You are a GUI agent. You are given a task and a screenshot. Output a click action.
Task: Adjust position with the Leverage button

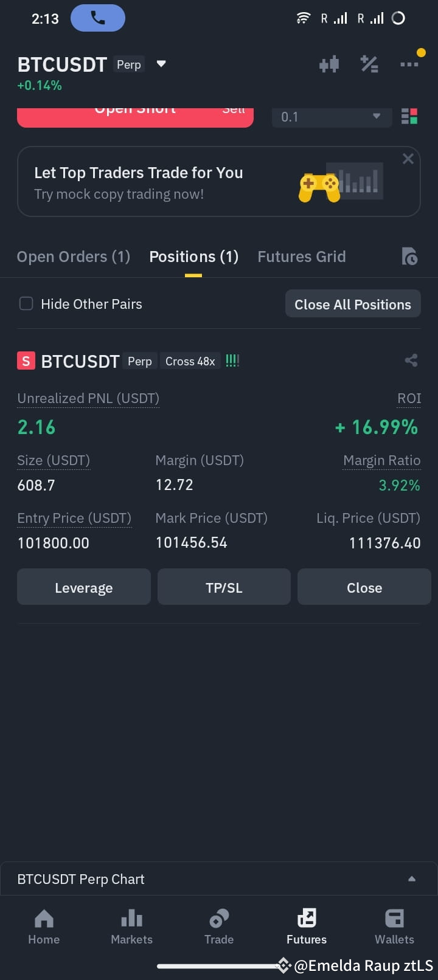point(84,587)
